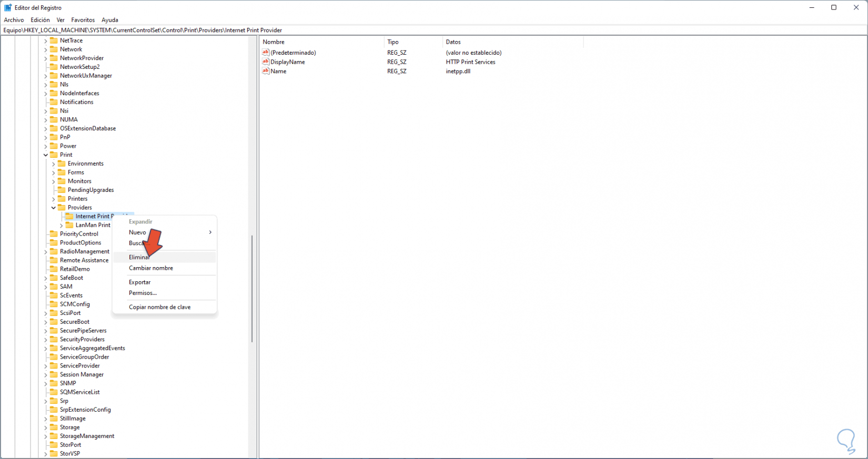Click the folder icon of Internet Print Provider
Viewport: 868px width, 459px height.
coord(69,216)
